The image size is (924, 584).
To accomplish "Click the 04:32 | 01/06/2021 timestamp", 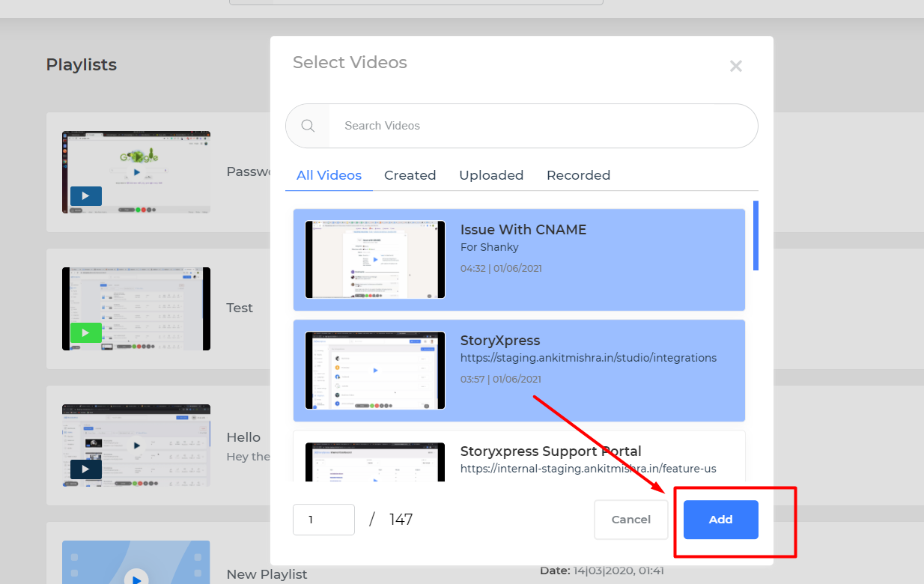I will tap(501, 268).
